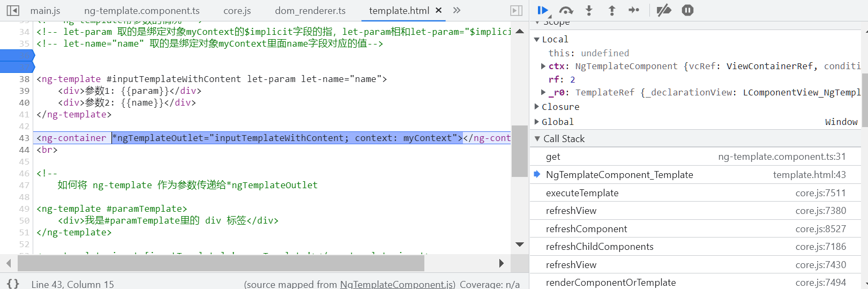
Task: Click the Step button
Action: pyautogui.click(x=634, y=10)
